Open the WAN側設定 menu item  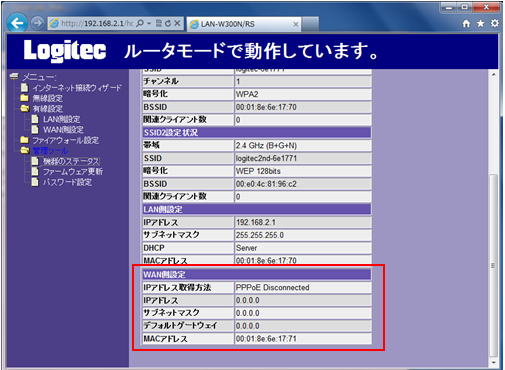(x=63, y=129)
